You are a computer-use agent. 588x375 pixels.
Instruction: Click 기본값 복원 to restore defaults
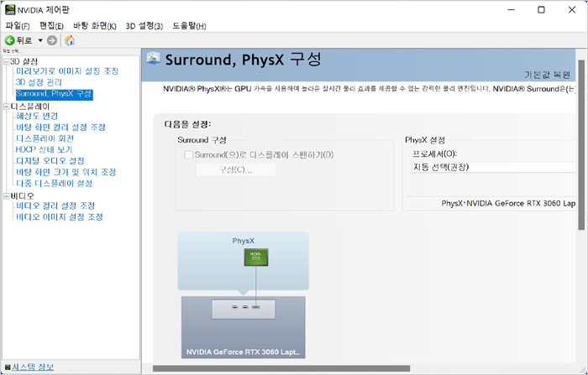point(547,75)
